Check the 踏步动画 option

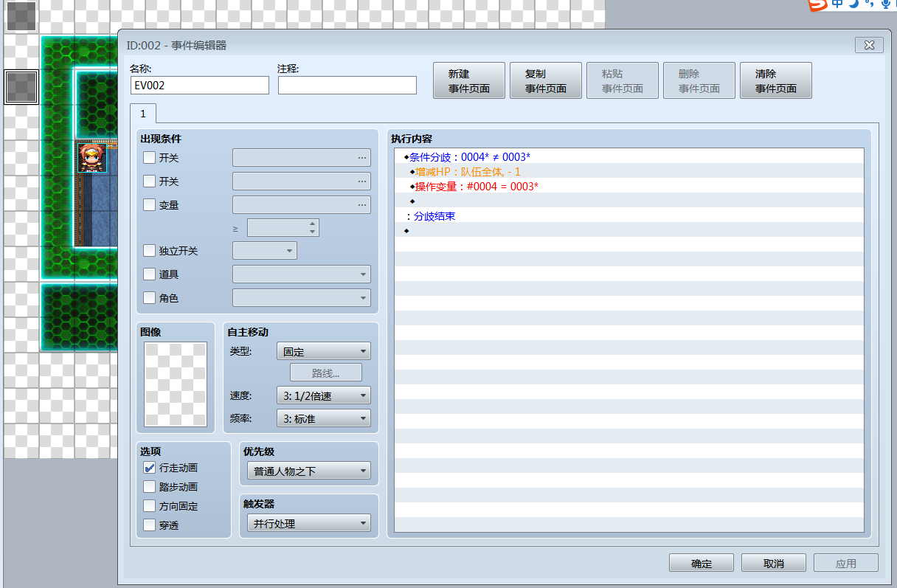click(150, 487)
